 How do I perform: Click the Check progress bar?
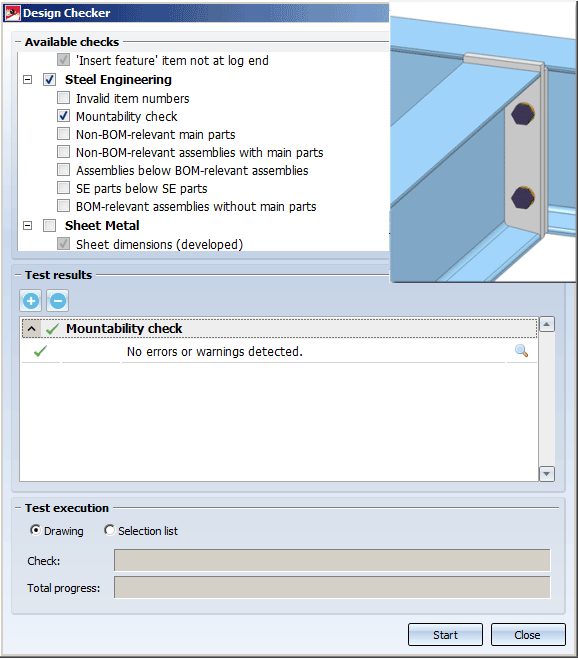332,560
